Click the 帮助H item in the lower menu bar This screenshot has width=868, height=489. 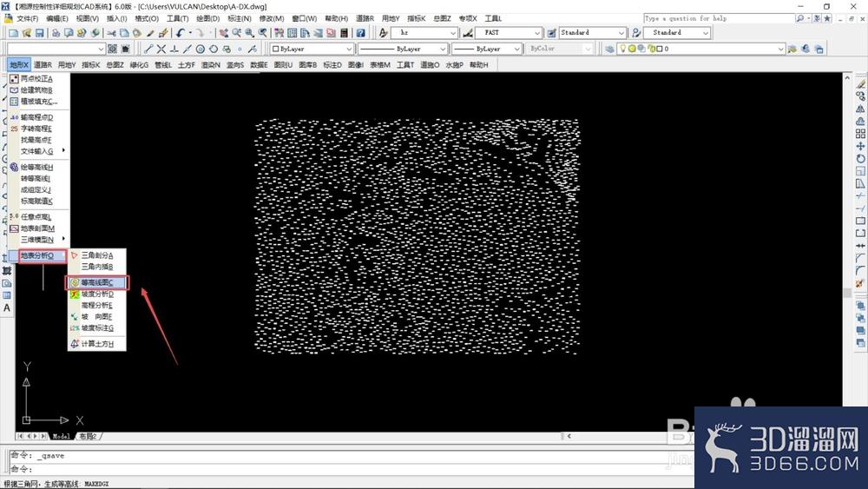click(x=479, y=65)
